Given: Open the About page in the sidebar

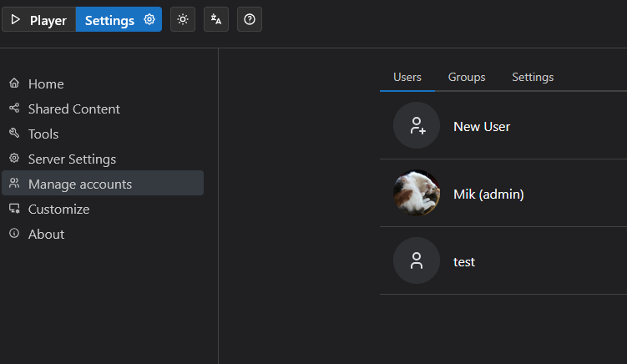Looking at the screenshot, I should (x=103, y=234).
